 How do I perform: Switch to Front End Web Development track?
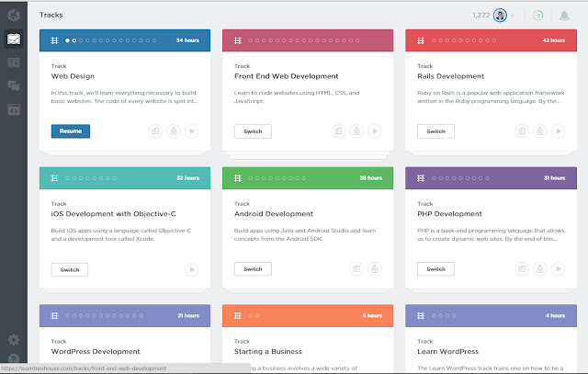(x=253, y=131)
